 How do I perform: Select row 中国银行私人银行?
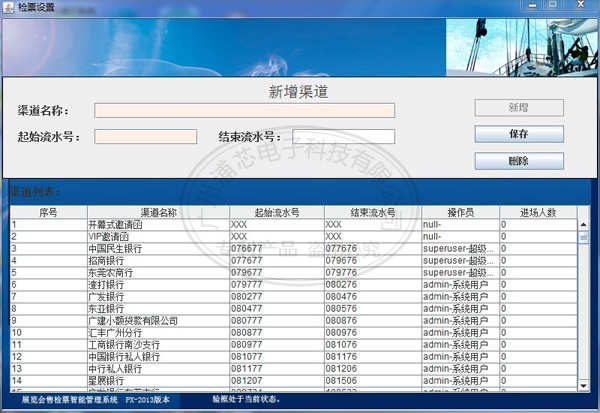click(294, 357)
